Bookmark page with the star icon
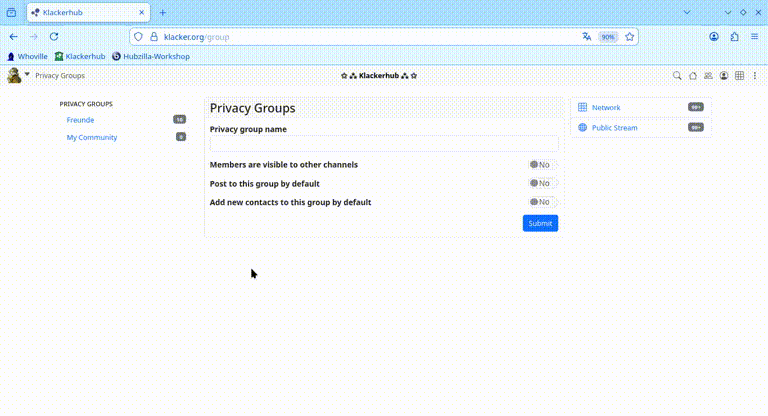This screenshot has height=416, width=768. (630, 37)
